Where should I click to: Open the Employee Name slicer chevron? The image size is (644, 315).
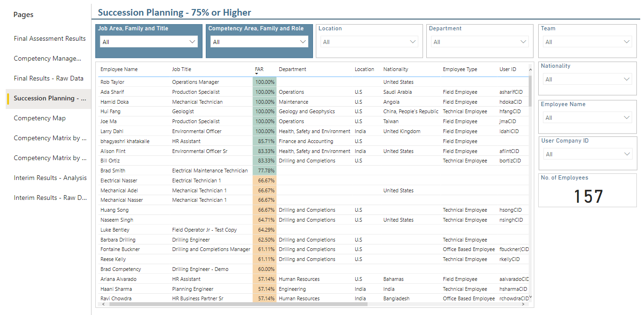click(x=627, y=117)
